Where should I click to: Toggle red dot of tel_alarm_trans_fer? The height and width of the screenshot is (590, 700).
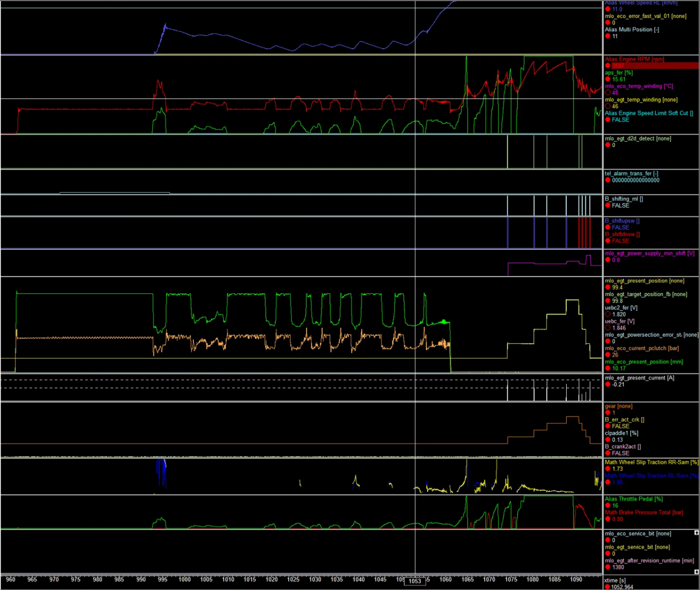[607, 180]
